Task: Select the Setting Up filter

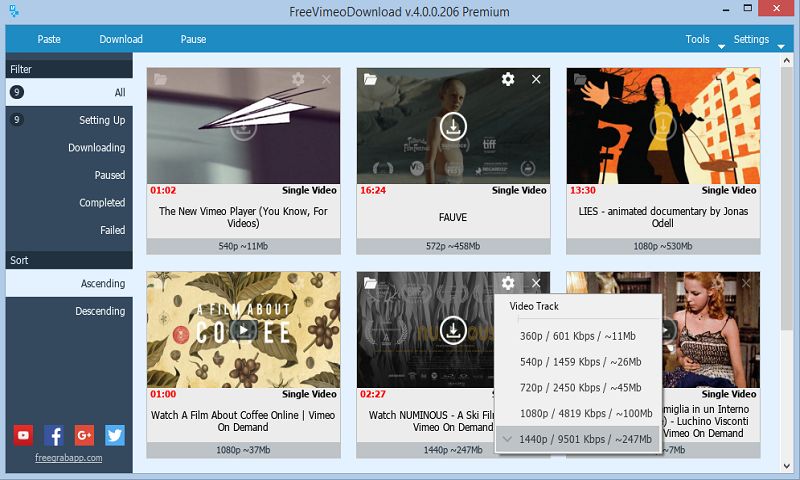Action: pos(69,120)
